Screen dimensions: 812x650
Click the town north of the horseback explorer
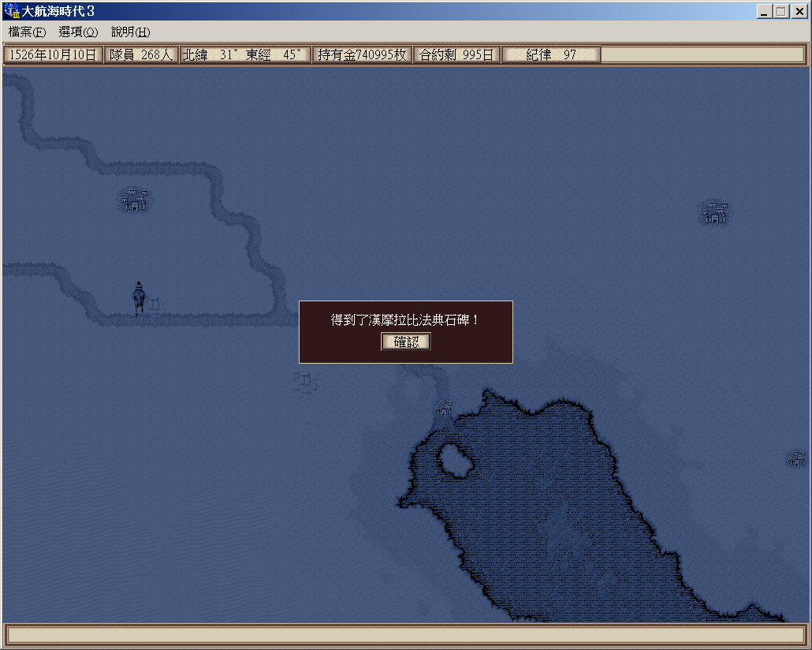point(135,200)
